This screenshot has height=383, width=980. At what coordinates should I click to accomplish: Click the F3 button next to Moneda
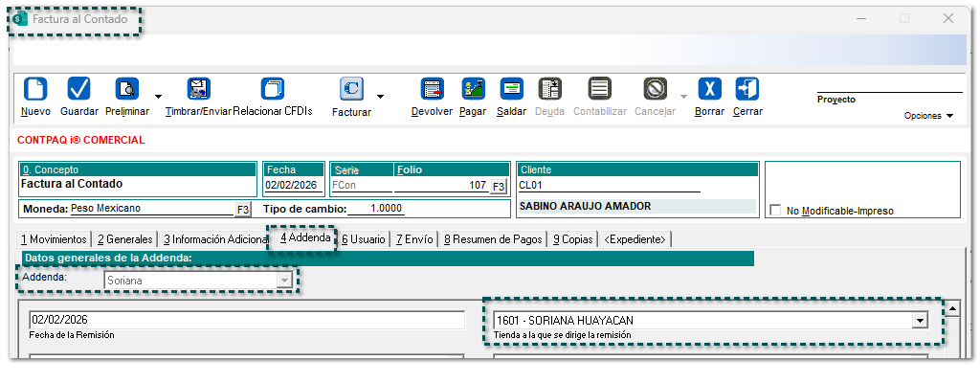click(x=242, y=209)
